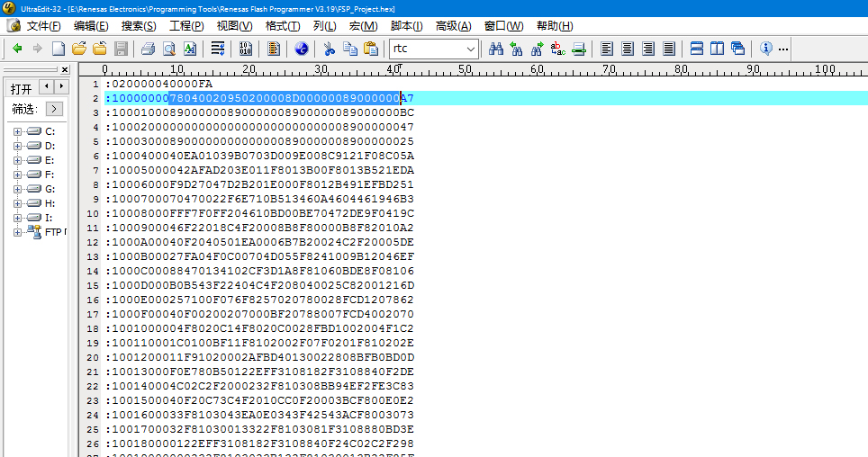Open the 'rtc' search combo dropdown arrow
Image resolution: width=868 pixels, height=457 pixels.
coord(471,49)
